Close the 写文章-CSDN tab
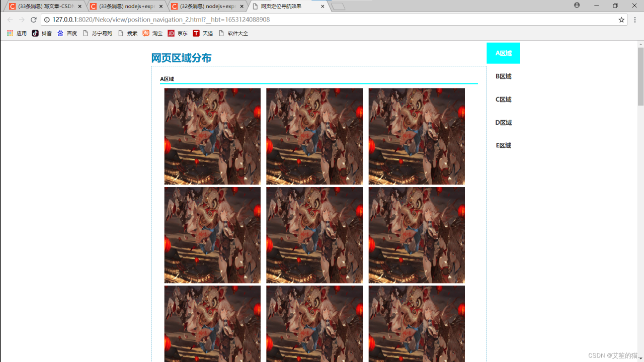 pos(79,6)
